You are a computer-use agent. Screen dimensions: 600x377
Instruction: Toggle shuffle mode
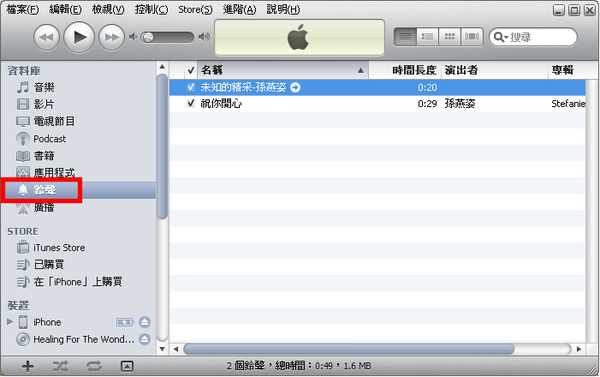point(60,366)
